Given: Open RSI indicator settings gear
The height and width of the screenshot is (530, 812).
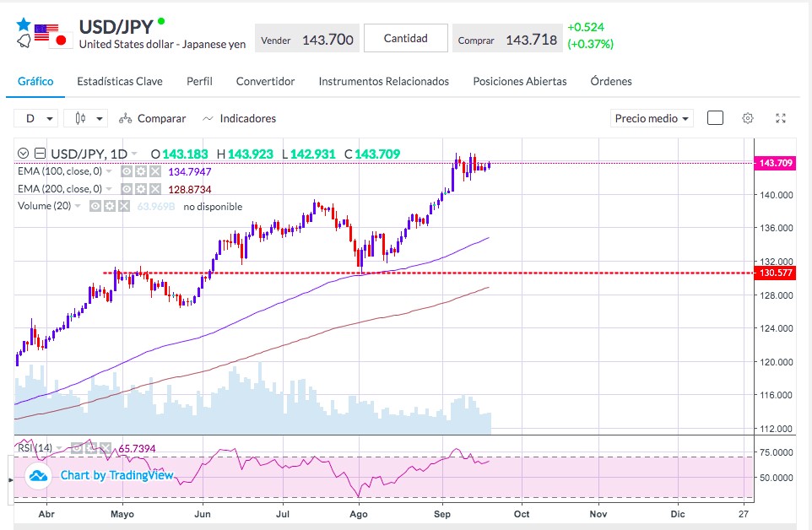Looking at the screenshot, I should [91, 447].
